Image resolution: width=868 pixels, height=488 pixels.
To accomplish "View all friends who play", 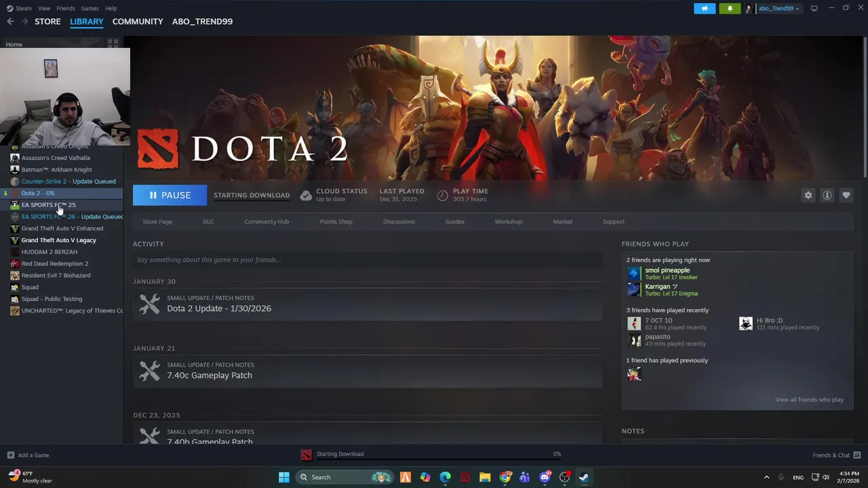I will coord(809,400).
